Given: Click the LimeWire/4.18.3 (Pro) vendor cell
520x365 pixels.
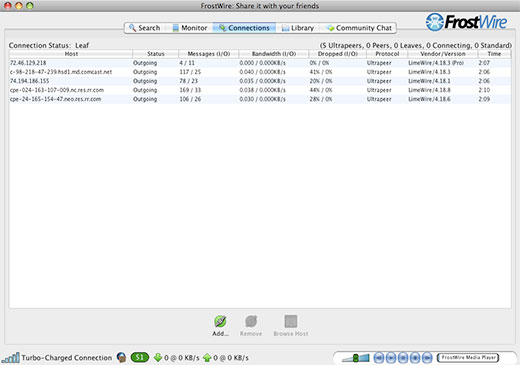Looking at the screenshot, I should (436, 63).
